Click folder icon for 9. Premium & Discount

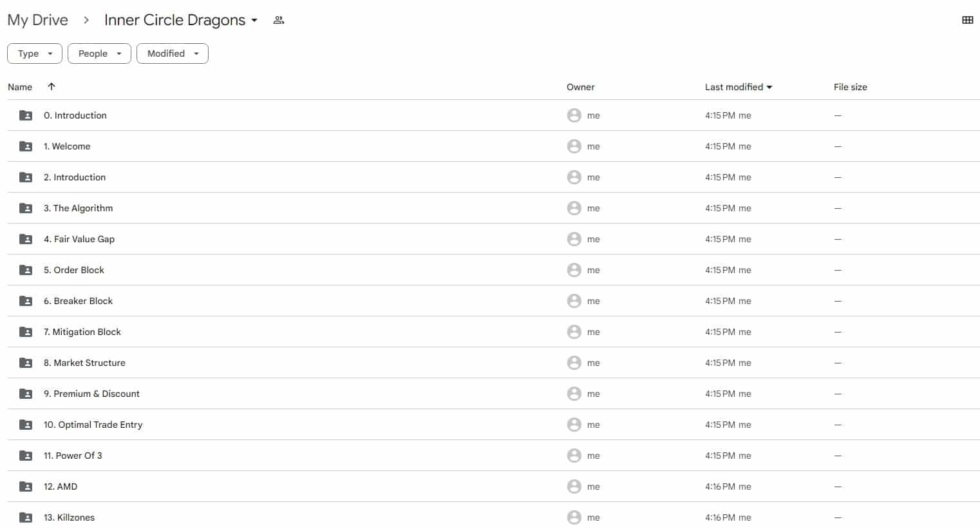[x=26, y=394]
